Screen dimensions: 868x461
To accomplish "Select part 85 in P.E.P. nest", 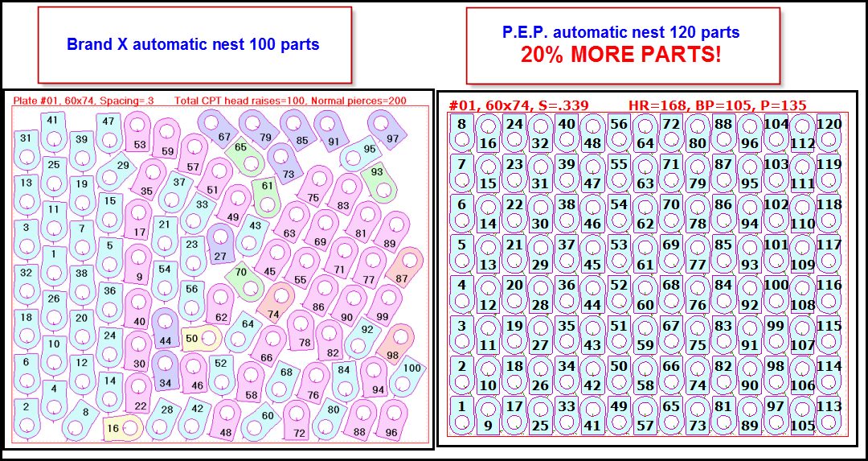I will (x=723, y=253).
